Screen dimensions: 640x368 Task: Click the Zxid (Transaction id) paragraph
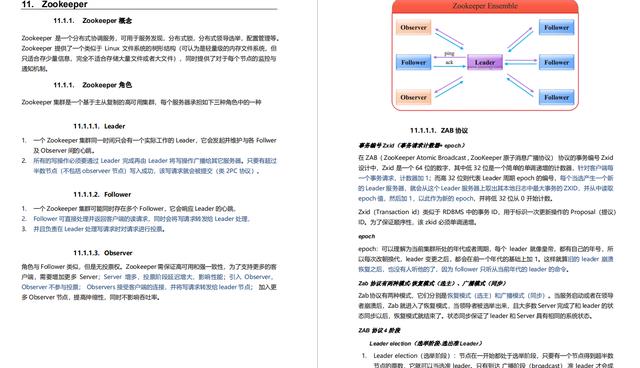coord(487,217)
